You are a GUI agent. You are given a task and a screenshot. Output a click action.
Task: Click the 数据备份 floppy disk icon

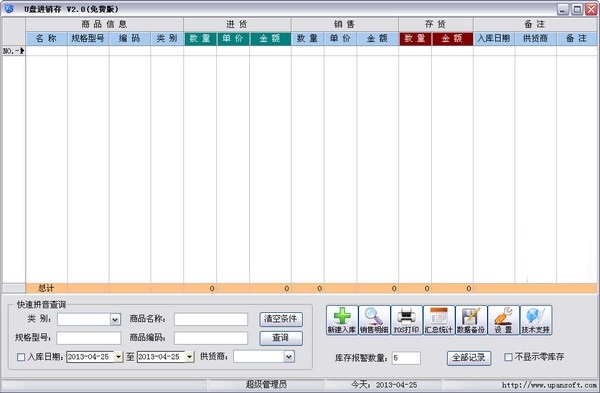[x=471, y=320]
